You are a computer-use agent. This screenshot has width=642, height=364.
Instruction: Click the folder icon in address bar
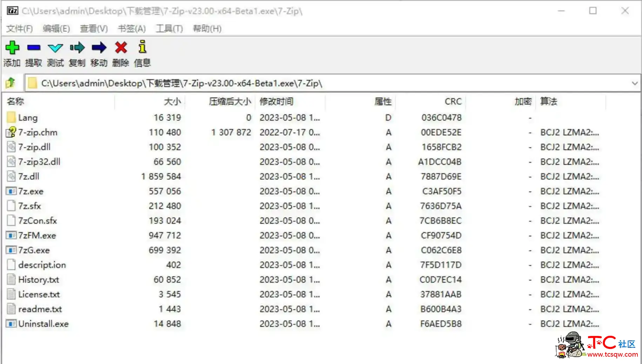(x=32, y=83)
